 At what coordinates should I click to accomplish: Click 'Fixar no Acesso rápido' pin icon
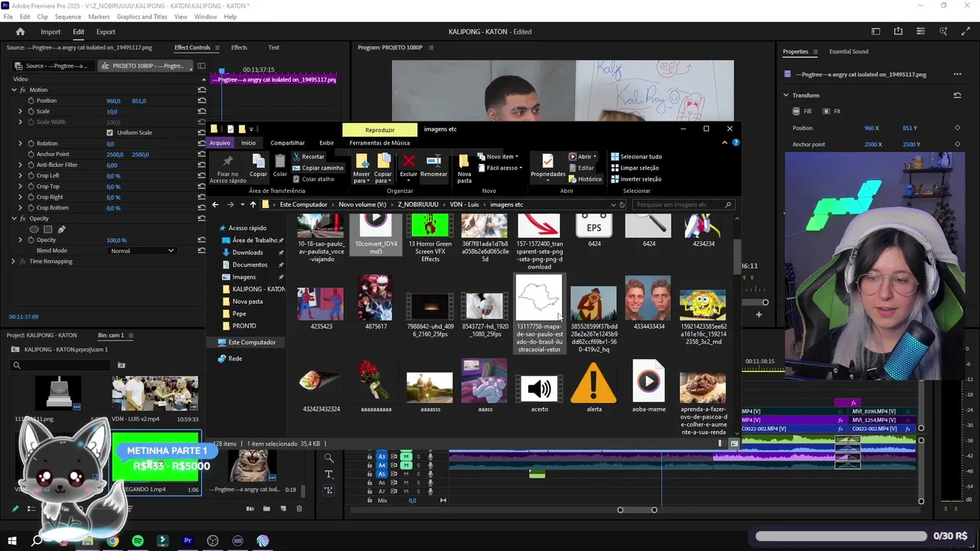[227, 161]
